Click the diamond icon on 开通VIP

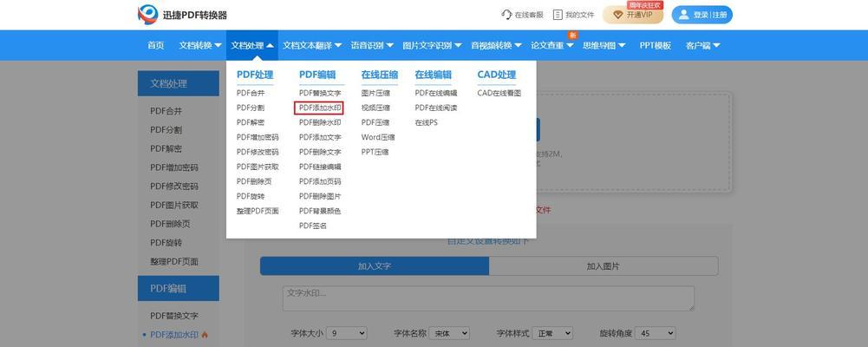pyautogui.click(x=618, y=15)
